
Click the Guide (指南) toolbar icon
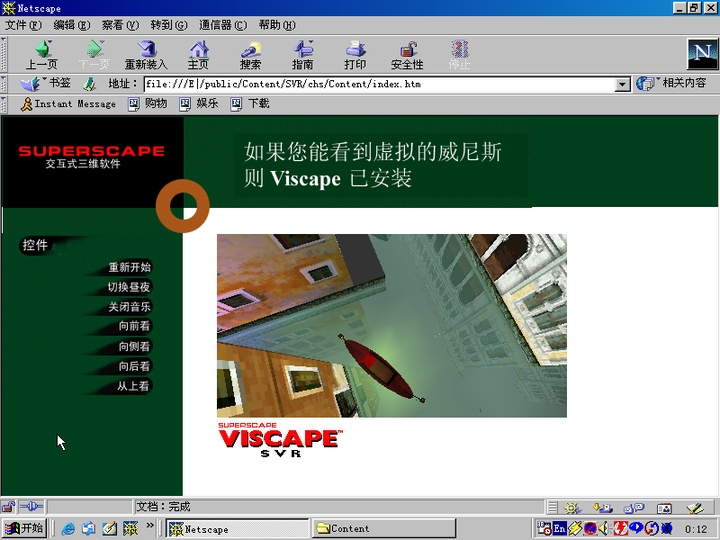click(303, 54)
